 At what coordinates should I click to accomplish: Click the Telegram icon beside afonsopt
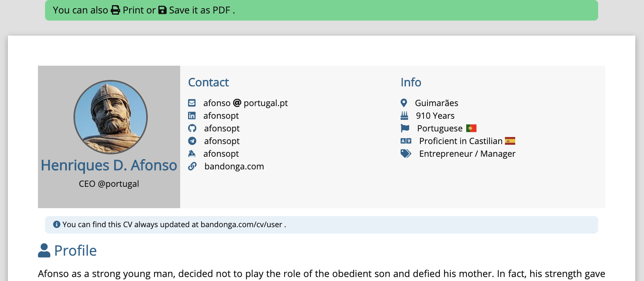[x=192, y=141]
